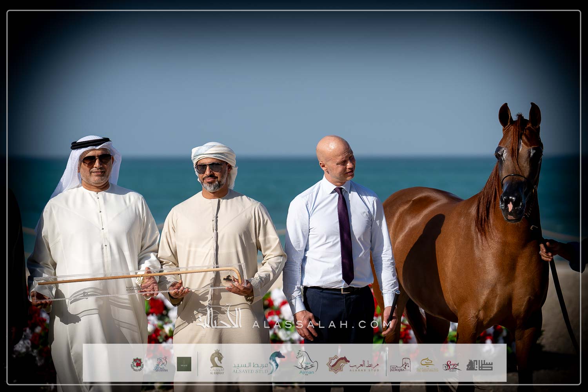
Task: Open the ALASSALAH.COM watermark link
Action: [x=321, y=324]
